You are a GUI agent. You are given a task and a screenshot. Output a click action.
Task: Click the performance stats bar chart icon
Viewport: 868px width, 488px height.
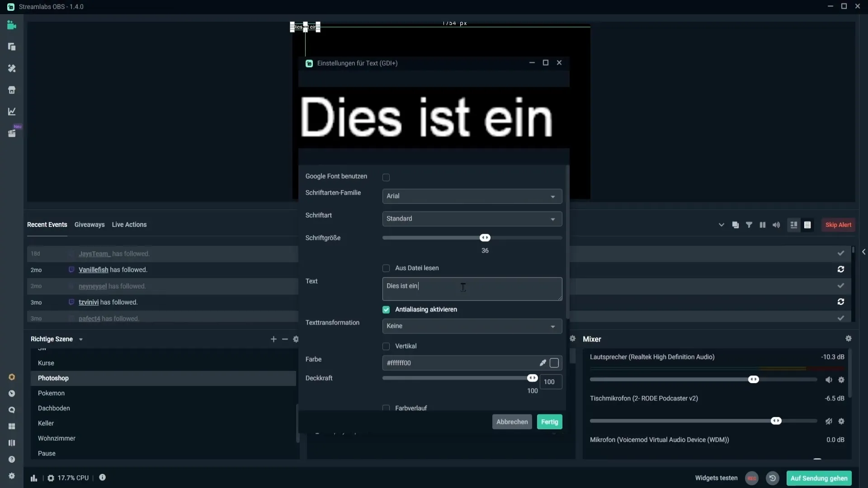[x=34, y=478]
